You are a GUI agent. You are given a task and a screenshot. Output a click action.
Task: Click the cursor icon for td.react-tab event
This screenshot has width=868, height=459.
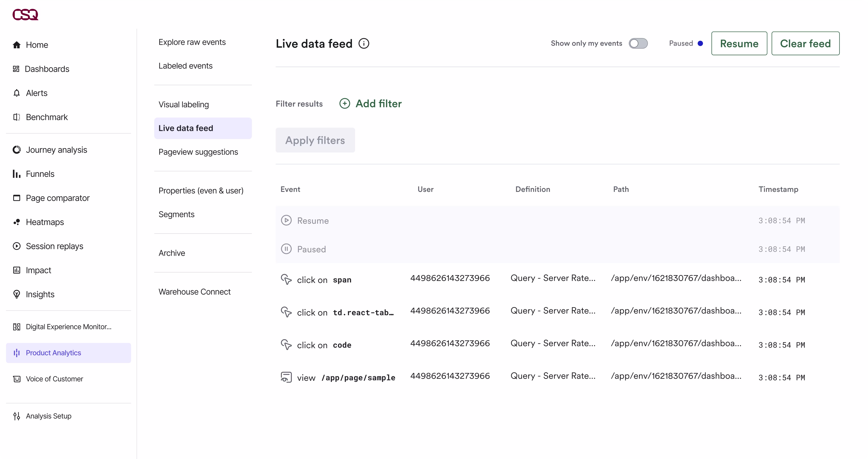coord(287,312)
